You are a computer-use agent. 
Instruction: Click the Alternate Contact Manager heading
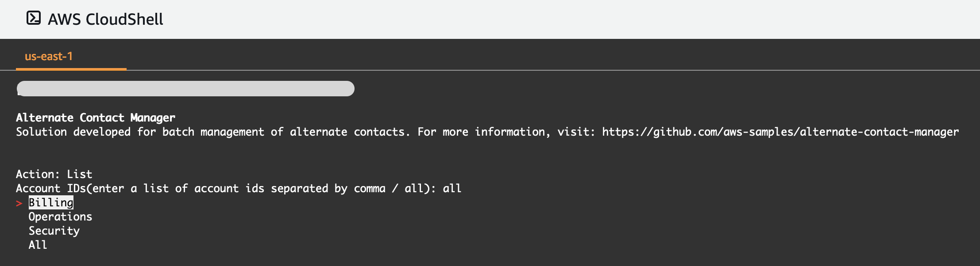[x=96, y=118]
